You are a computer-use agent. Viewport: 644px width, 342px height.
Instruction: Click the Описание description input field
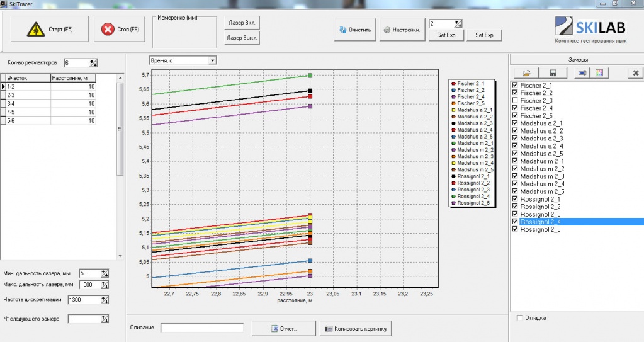201,328
